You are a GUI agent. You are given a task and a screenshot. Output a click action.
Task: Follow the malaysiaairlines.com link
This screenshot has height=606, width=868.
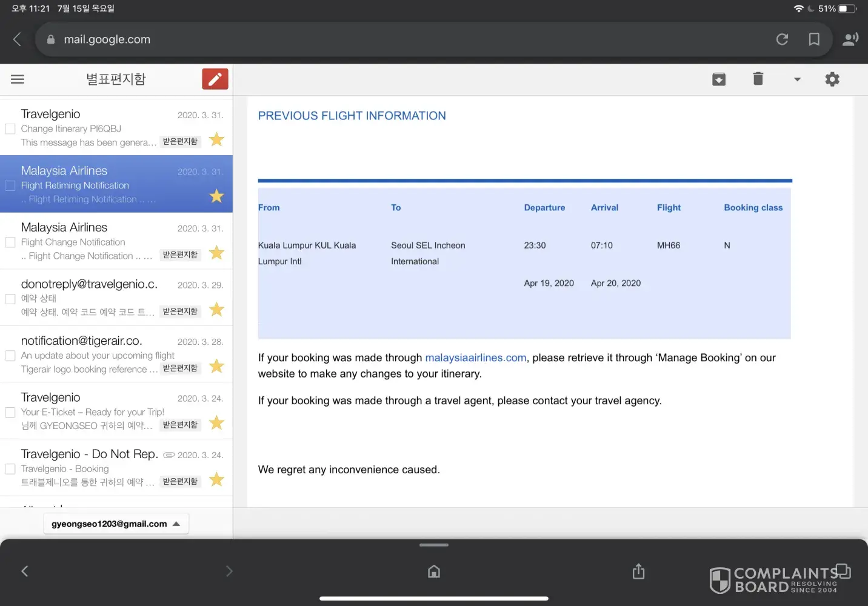475,358
